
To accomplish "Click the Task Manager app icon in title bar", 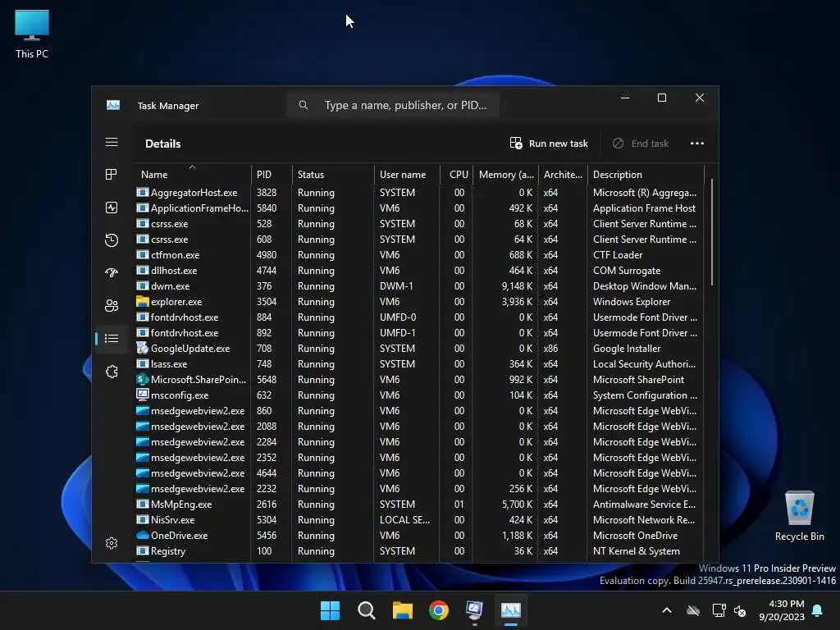I will pyautogui.click(x=113, y=105).
